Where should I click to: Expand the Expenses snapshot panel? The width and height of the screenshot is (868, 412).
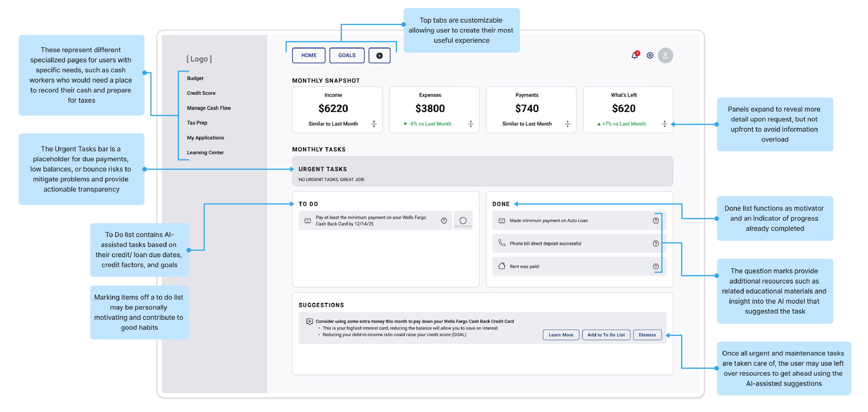point(471,124)
